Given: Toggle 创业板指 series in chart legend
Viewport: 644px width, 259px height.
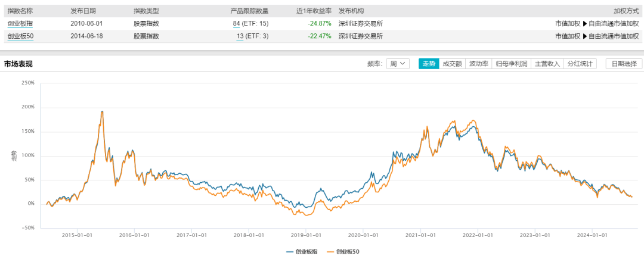Looking at the screenshot, I should [x=304, y=252].
